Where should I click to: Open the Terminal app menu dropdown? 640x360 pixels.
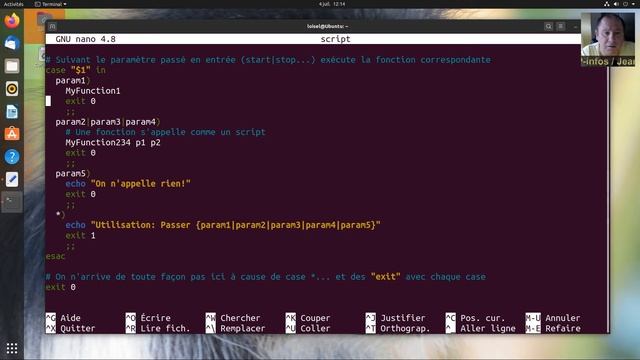51,4
